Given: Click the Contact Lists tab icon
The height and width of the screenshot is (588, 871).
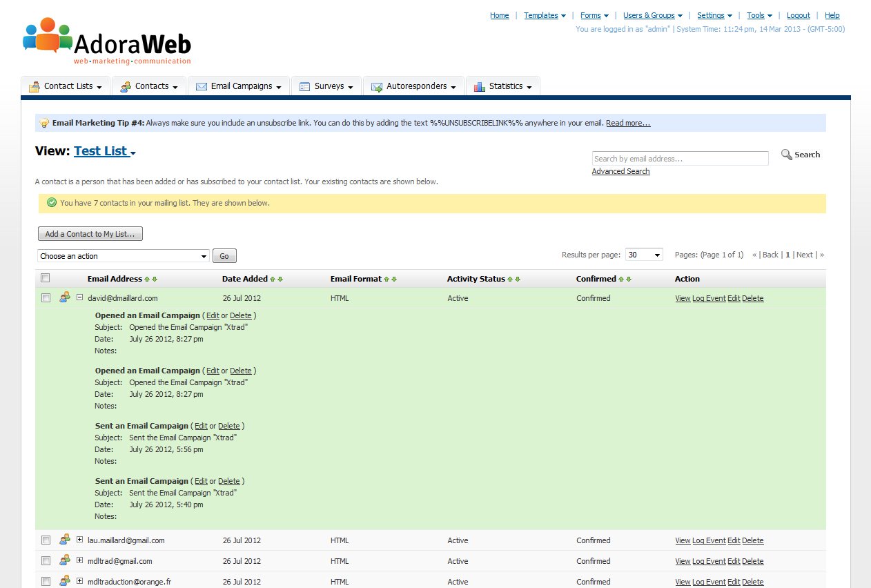Looking at the screenshot, I should [x=34, y=87].
